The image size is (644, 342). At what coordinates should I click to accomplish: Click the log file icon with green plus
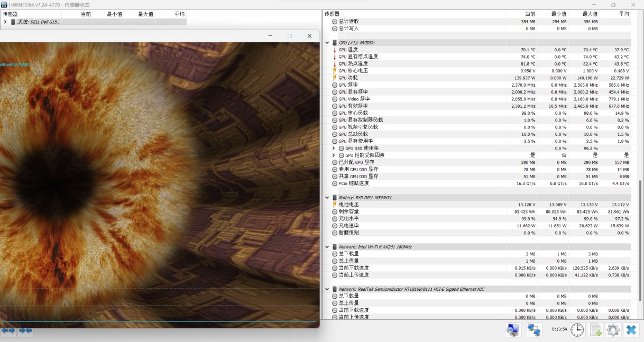point(595,330)
